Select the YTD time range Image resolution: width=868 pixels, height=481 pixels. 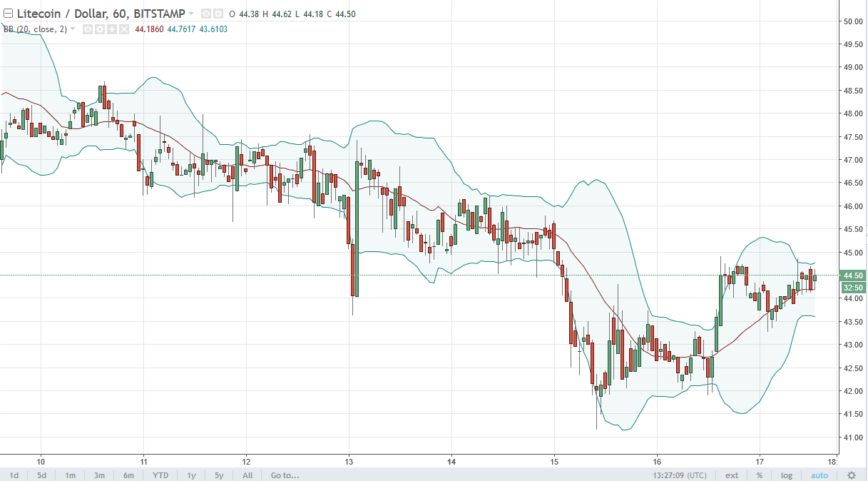pyautogui.click(x=160, y=475)
